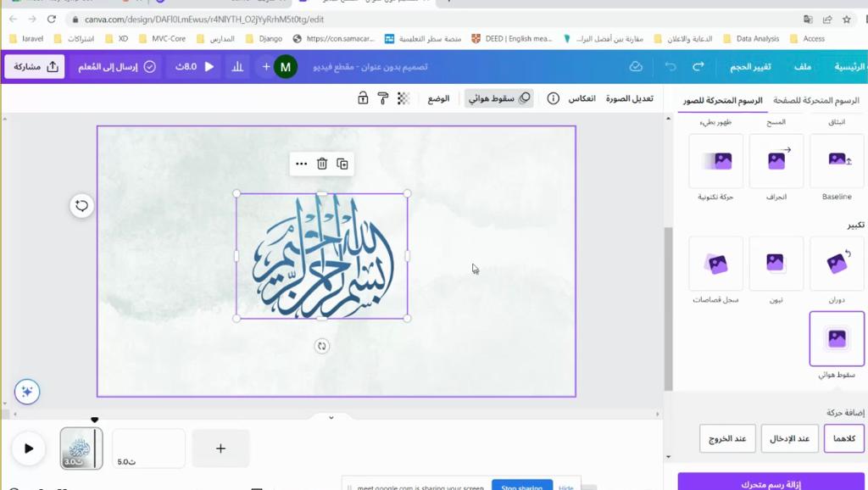
Task: Switch to الرسوم المتحركة للصفحة tab
Action: point(816,100)
